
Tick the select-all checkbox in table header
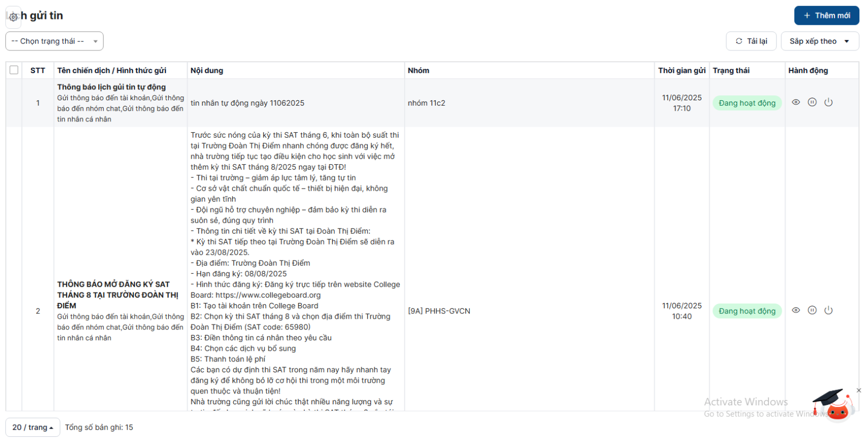[14, 70]
